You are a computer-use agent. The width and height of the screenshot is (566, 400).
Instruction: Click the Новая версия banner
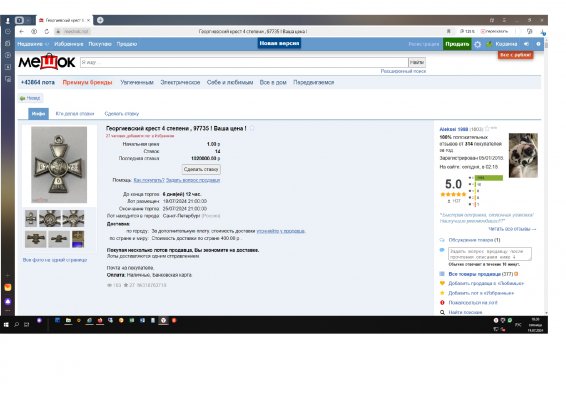[279, 43]
